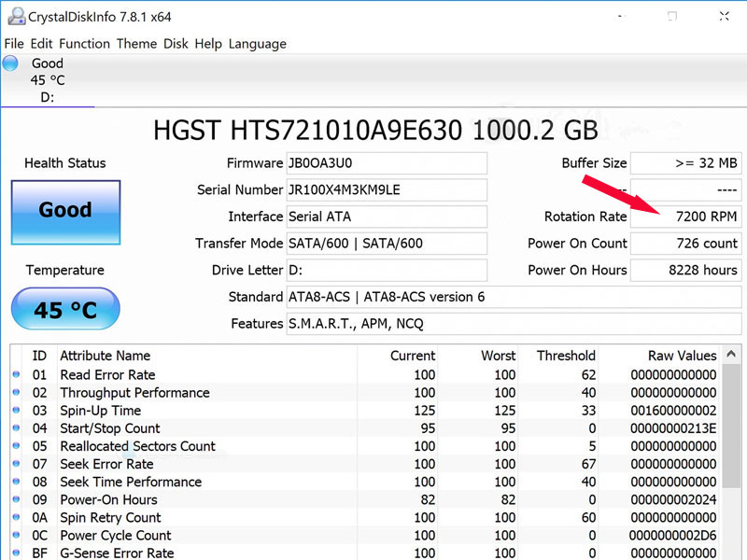Click the Good health status button
747x560 pixels.
pos(64,212)
